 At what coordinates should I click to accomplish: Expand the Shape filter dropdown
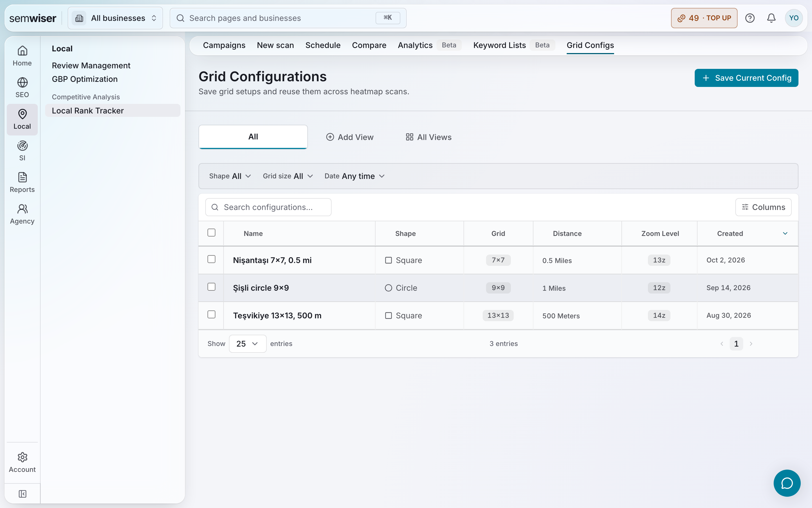click(x=230, y=176)
